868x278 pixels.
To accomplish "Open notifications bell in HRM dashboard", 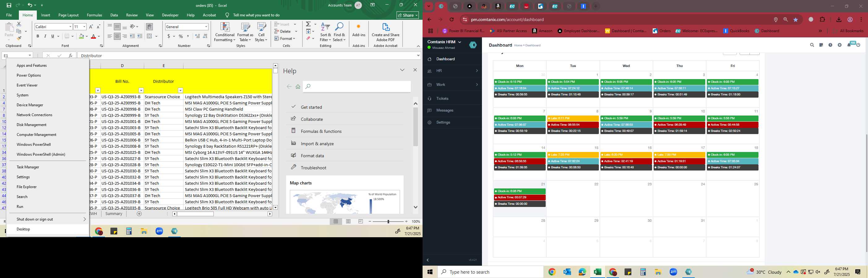I will [x=849, y=45].
